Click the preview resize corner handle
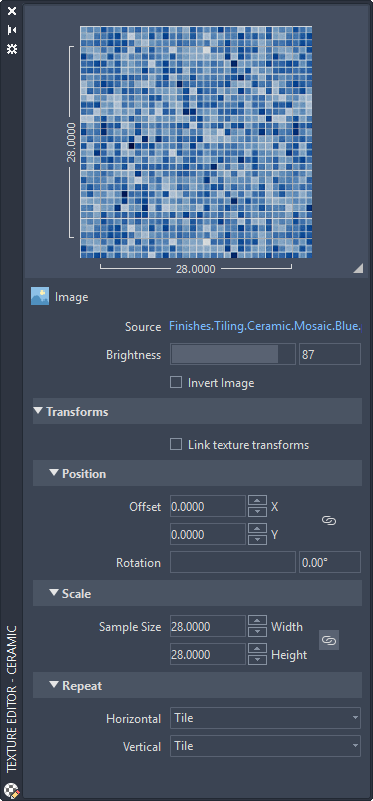373x801 pixels. coord(359,269)
